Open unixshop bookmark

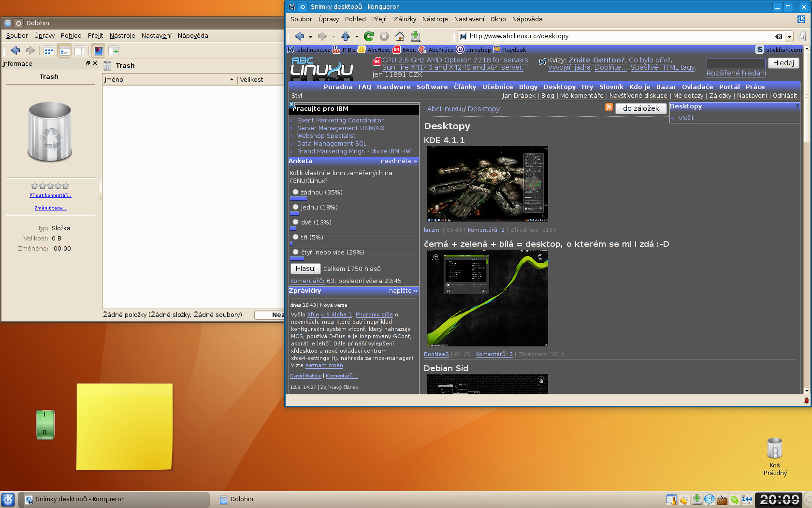(x=473, y=50)
